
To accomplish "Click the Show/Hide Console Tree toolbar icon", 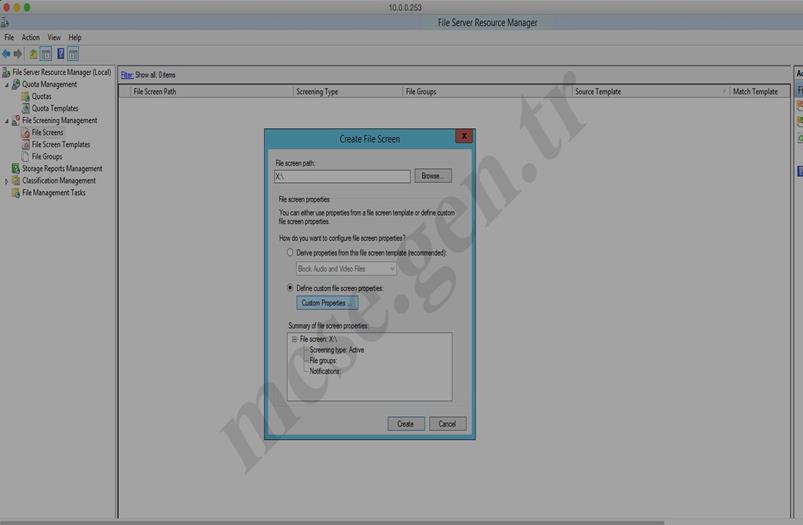I will 46,54.
